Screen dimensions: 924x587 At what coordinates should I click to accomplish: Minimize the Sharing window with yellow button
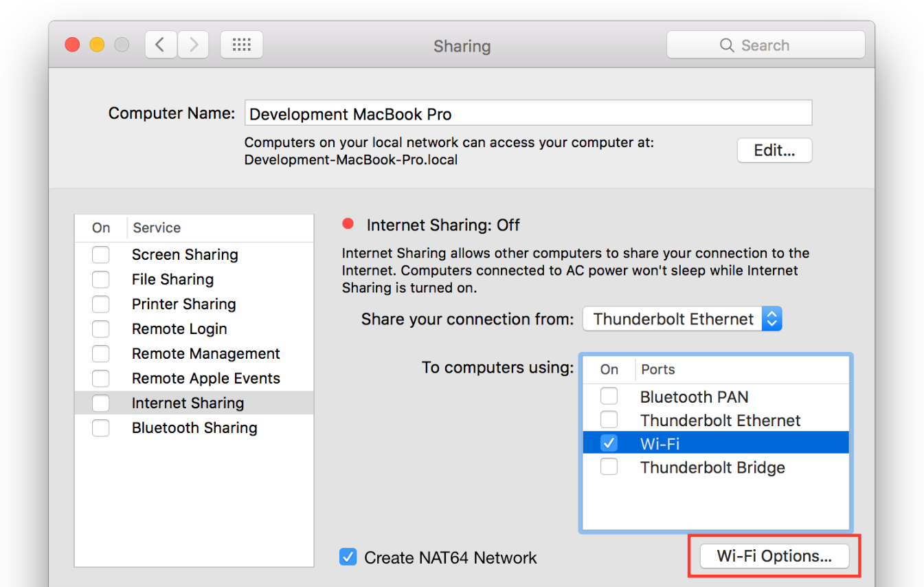tap(97, 45)
